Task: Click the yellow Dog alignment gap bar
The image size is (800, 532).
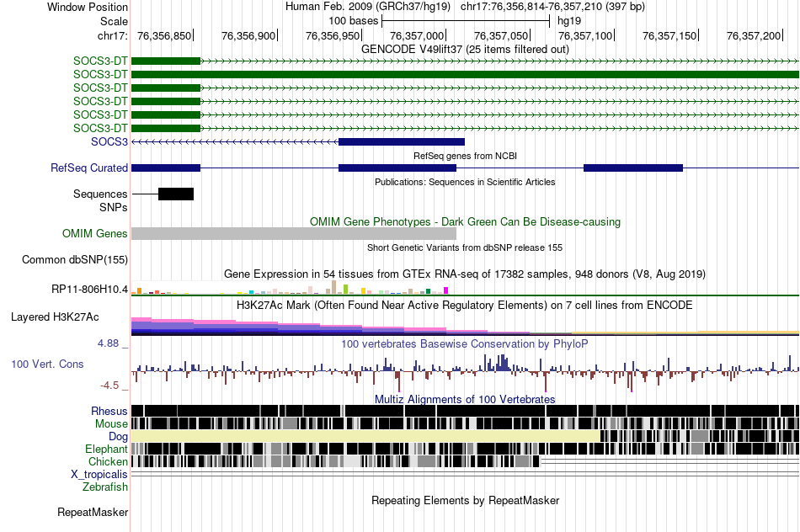Action: [365, 436]
